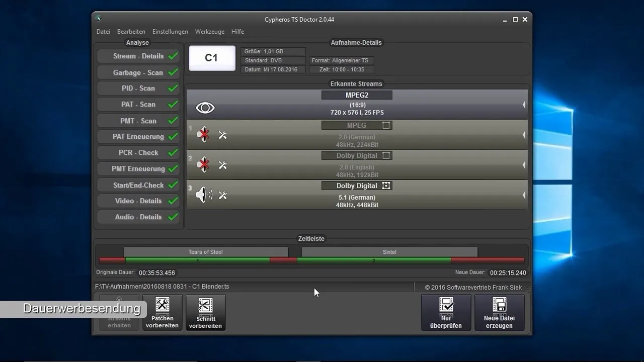This screenshot has width=644, height=362.
Task: Click the PMT Erneuerung button
Action: coord(138,169)
